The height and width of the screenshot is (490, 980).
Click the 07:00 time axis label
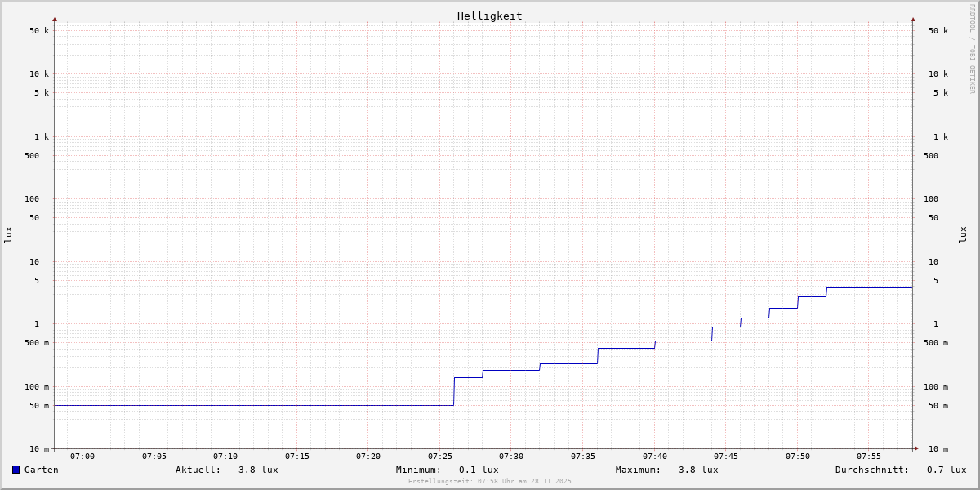82,457
